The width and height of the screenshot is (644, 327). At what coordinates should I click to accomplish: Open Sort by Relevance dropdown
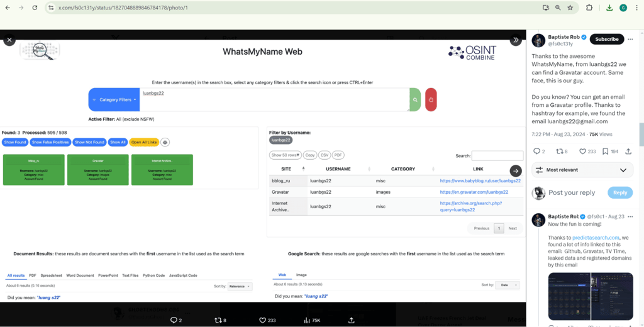(x=240, y=286)
